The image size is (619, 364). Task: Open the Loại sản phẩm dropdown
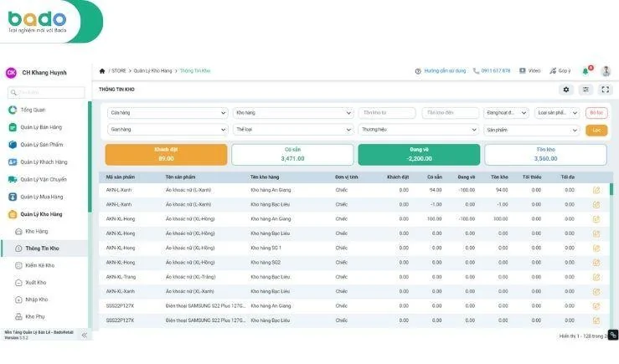557,113
